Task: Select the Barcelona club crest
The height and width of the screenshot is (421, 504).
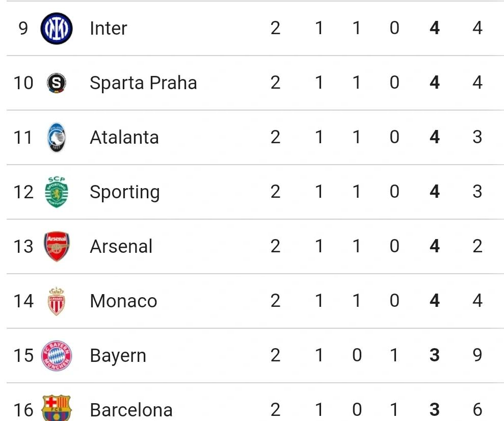Action: [57, 409]
